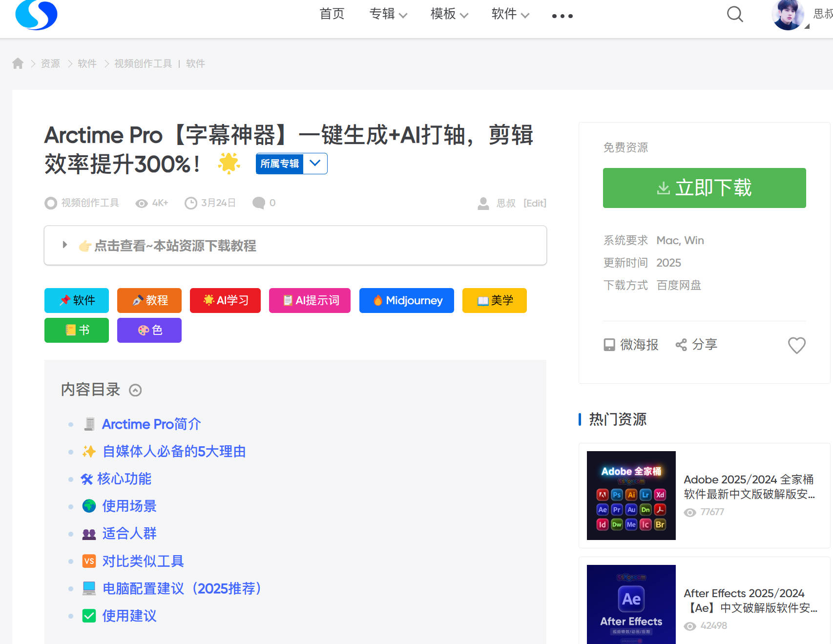This screenshot has height=644, width=833.
Task: Share the article via 分享
Action: 696,345
